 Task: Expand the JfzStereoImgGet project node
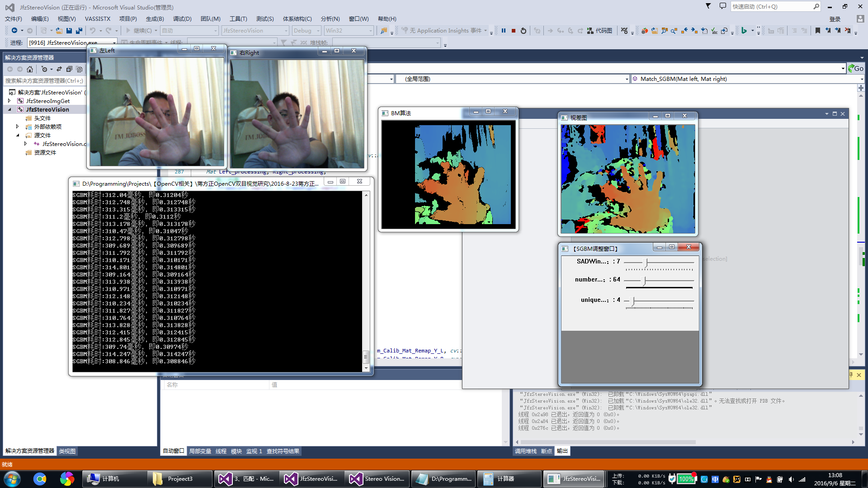[x=9, y=101]
